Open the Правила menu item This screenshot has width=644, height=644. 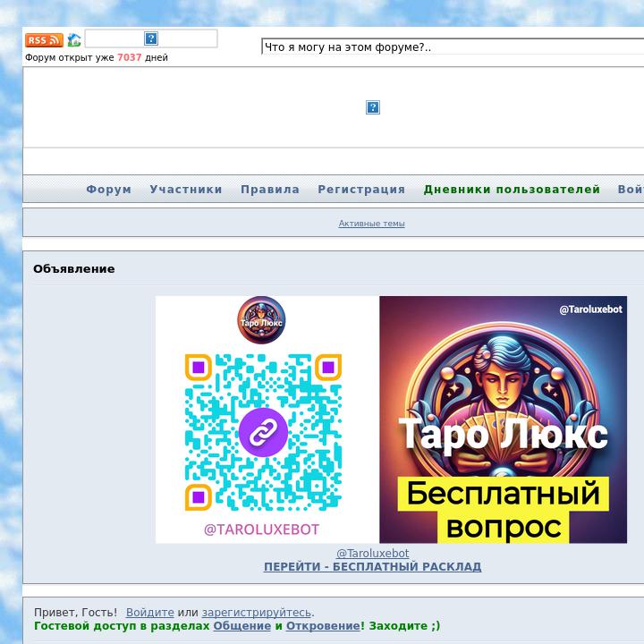coord(270,190)
